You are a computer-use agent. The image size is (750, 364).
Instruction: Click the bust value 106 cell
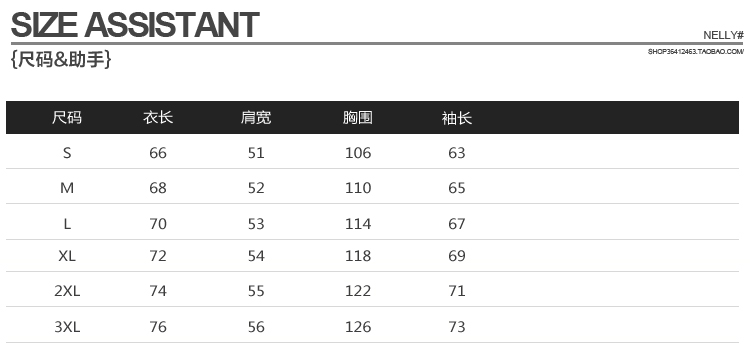tap(358, 153)
